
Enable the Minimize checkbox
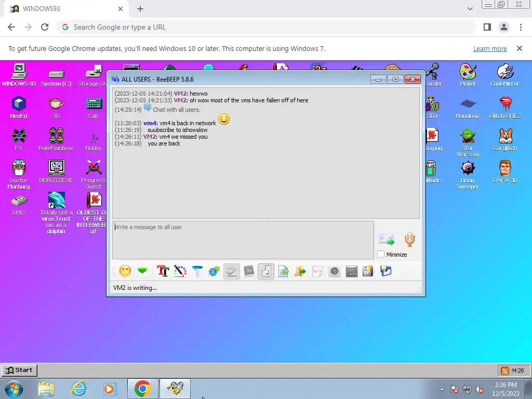click(x=381, y=254)
